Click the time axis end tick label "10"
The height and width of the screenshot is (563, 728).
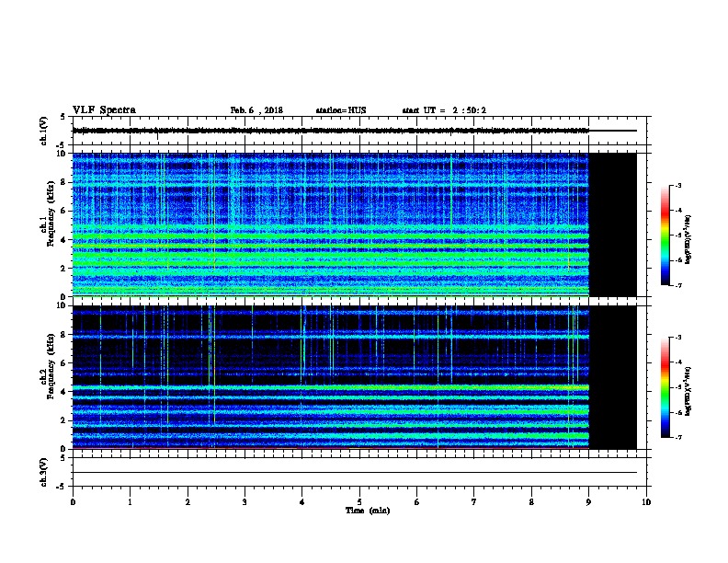[646, 501]
